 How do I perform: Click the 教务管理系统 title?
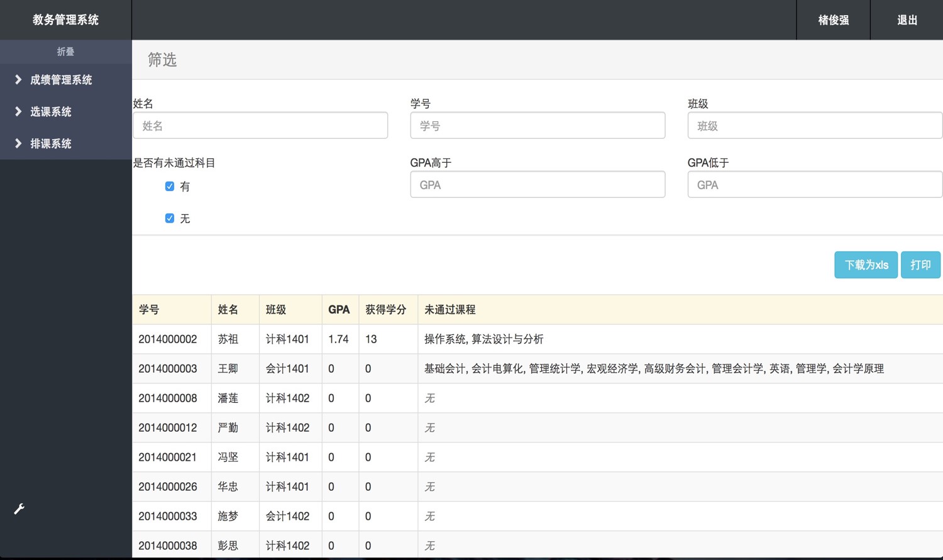click(x=65, y=19)
